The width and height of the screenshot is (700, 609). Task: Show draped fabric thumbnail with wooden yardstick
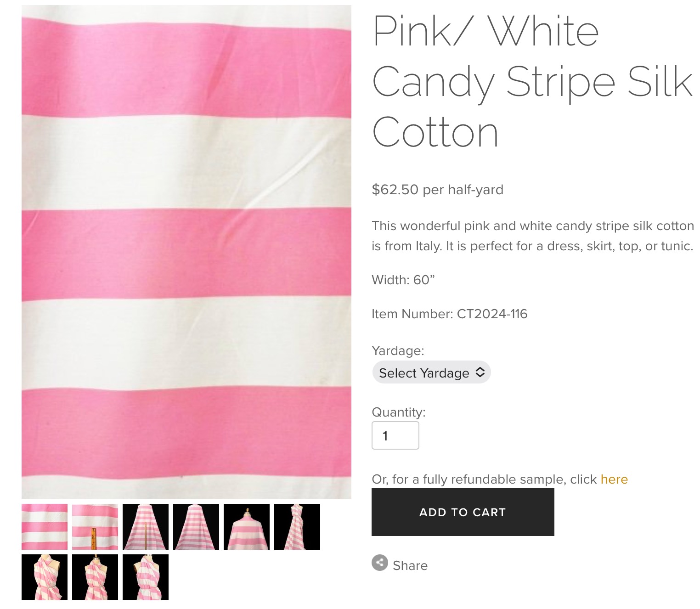coord(146,527)
